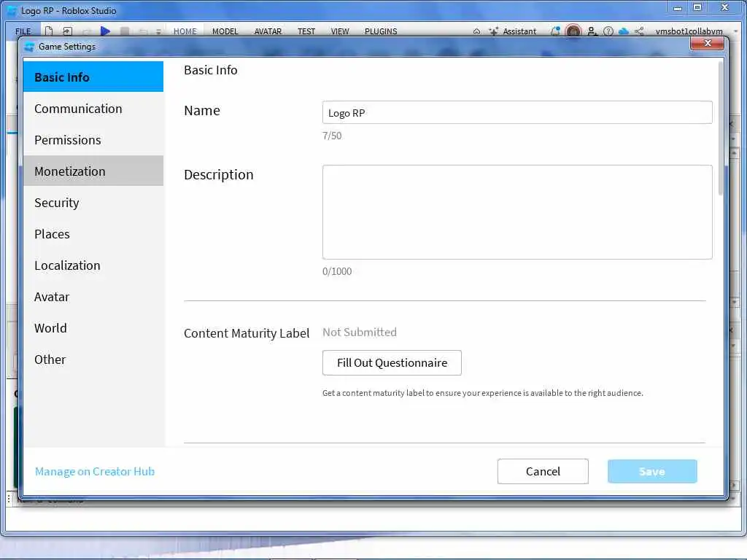Select Communication settings category
747x560 pixels.
click(93, 109)
